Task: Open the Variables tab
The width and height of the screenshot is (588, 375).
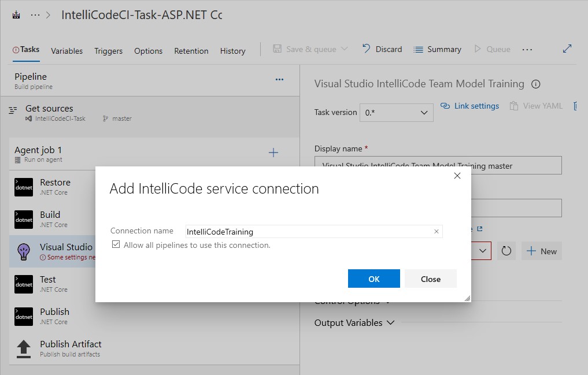Action: tap(66, 51)
